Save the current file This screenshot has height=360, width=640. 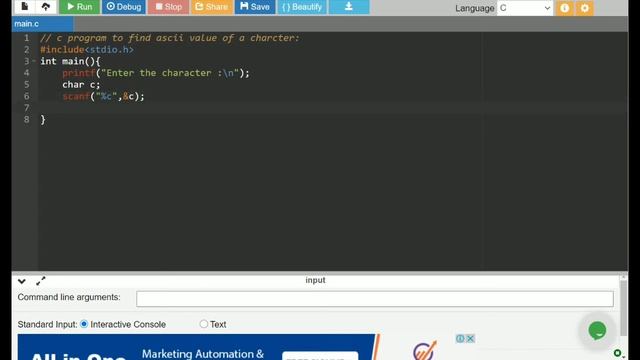[255, 7]
